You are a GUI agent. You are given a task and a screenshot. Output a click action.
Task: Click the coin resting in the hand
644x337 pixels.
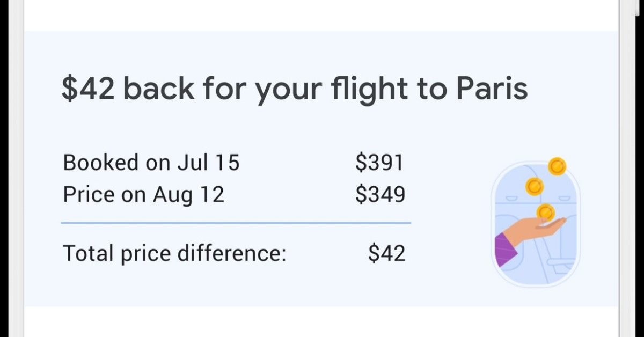point(545,213)
